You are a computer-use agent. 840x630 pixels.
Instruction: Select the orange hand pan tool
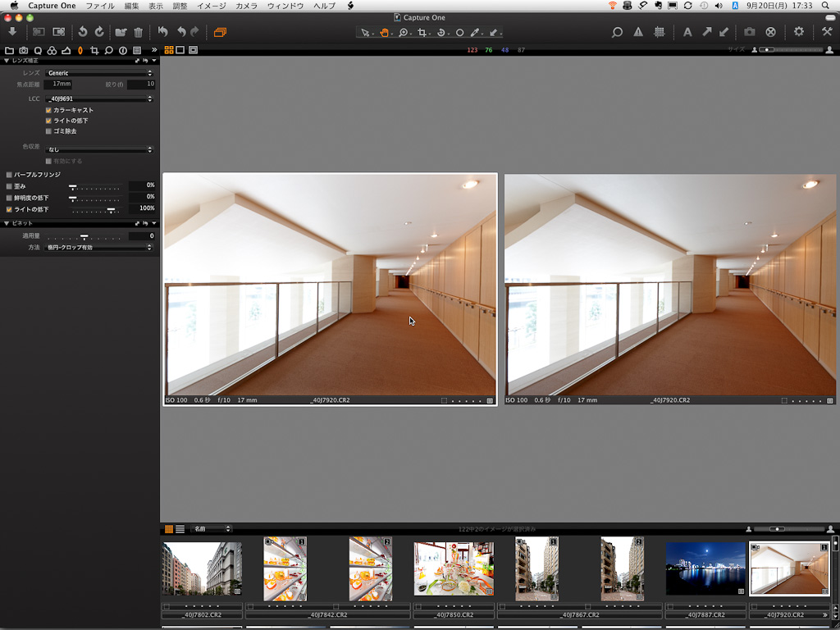[384, 33]
